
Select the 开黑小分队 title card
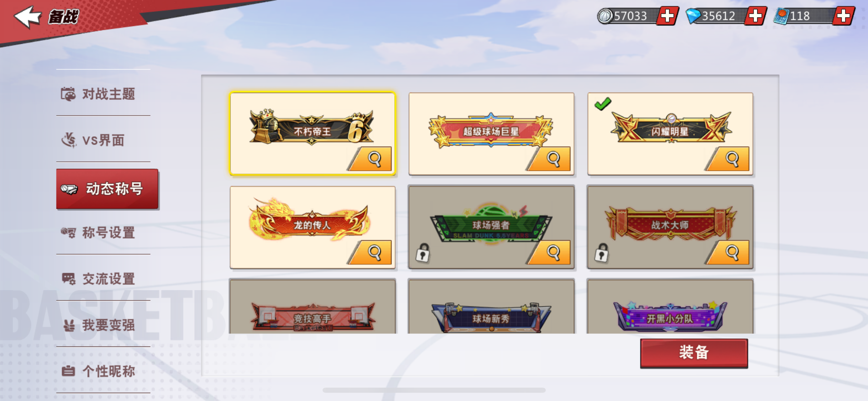tap(670, 306)
